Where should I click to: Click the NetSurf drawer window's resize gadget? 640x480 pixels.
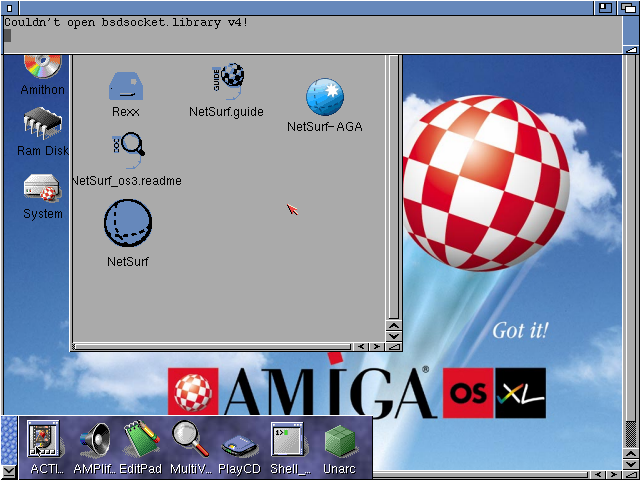pos(394,347)
